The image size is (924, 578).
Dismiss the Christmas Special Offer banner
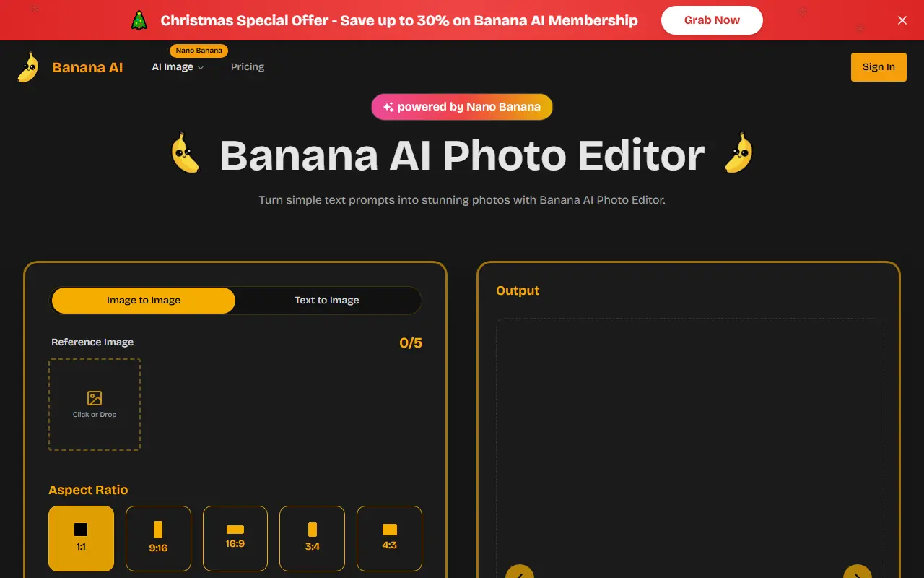point(902,20)
